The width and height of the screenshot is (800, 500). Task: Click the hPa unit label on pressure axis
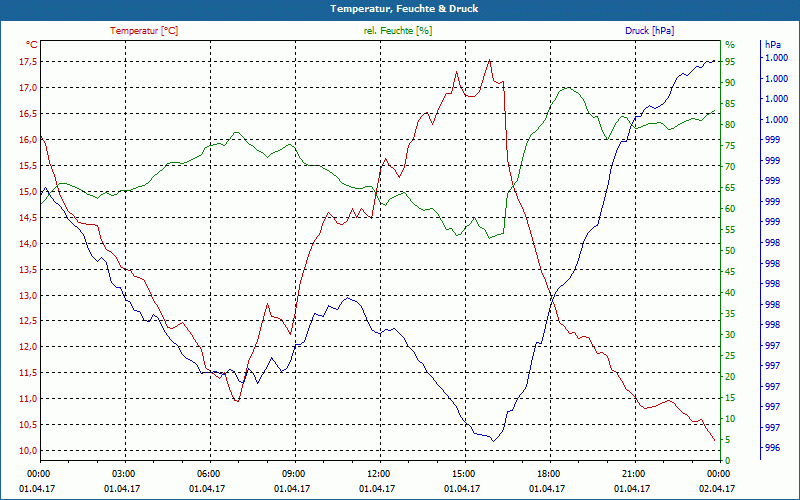coord(773,45)
